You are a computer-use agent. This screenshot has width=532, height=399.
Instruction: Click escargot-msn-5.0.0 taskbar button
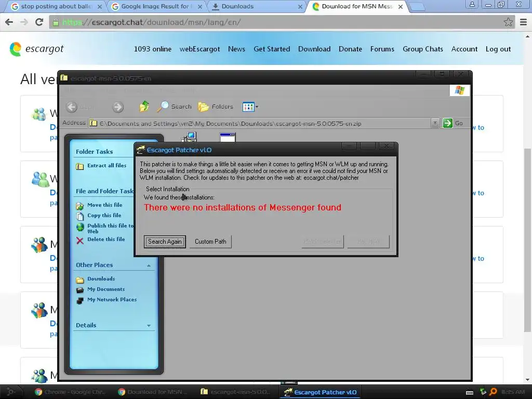click(236, 392)
